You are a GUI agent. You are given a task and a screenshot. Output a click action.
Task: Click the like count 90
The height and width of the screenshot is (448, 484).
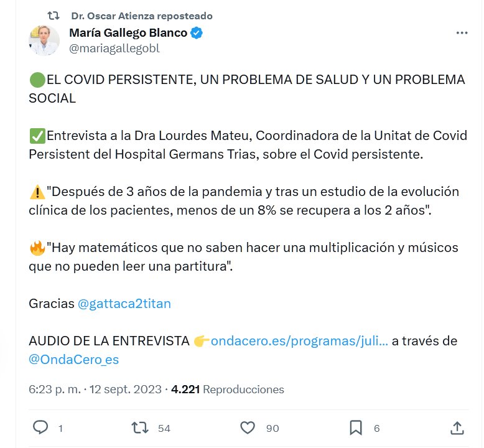click(272, 428)
